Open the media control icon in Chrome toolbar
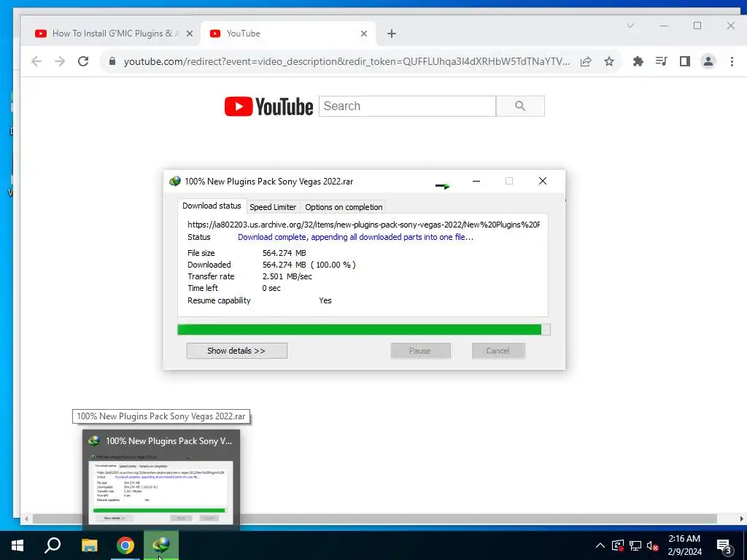The height and width of the screenshot is (560, 747). point(661,61)
